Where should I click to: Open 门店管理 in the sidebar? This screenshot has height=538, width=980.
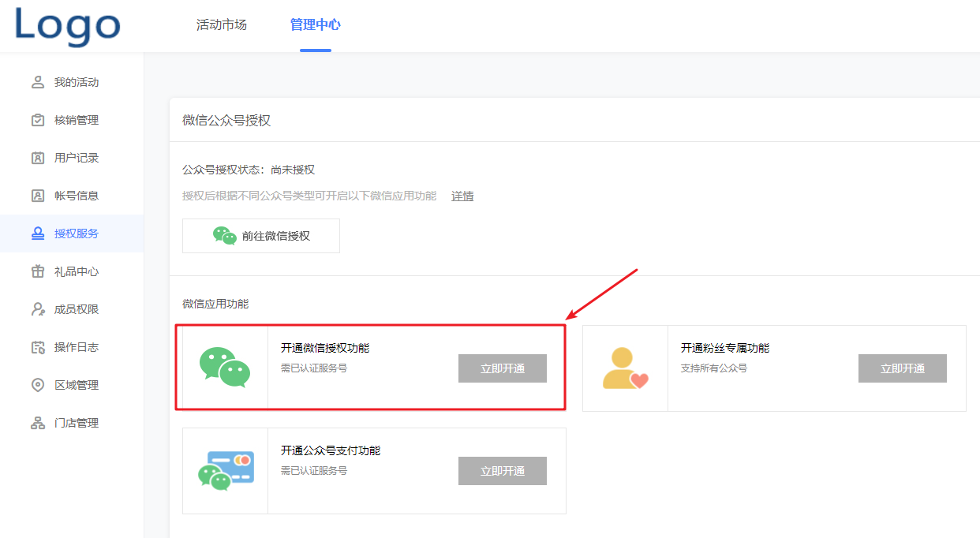[72, 423]
